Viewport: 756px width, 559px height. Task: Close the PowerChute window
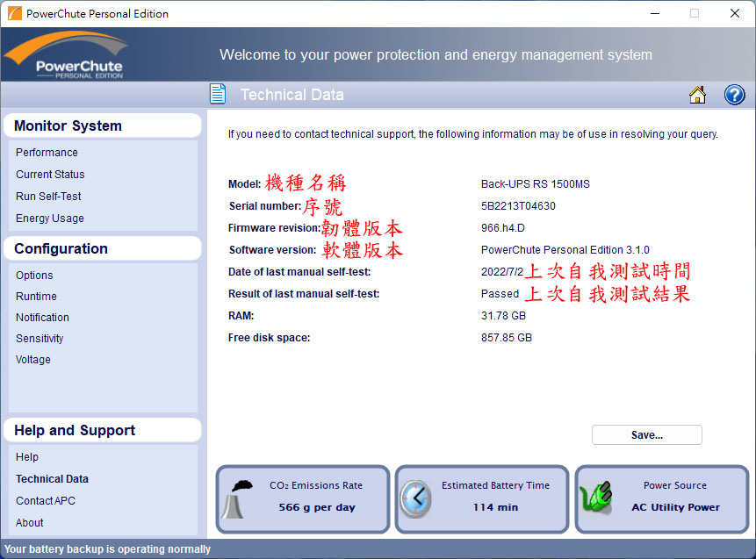click(x=735, y=13)
